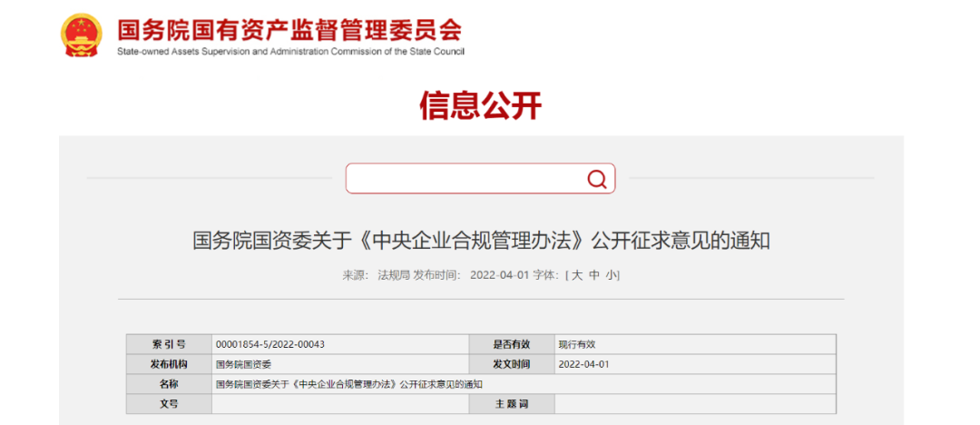Click the document name in 名称 row
Image resolution: width=980 pixels, height=425 pixels.
(x=349, y=384)
